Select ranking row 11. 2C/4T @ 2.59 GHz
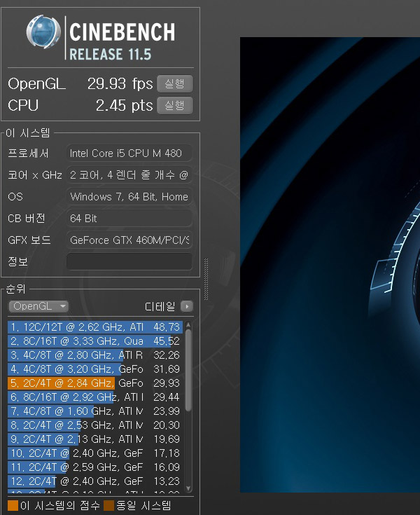The height and width of the screenshot is (515, 420). tap(95, 467)
